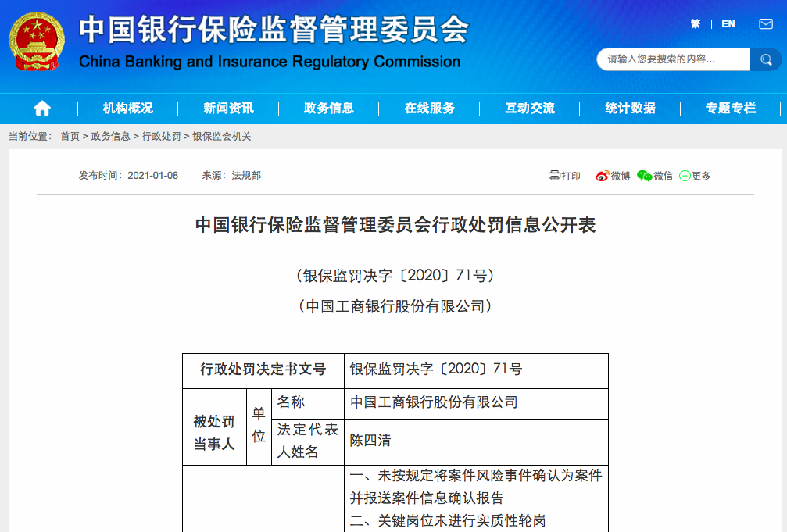Viewport: 787px width, 532px height.
Task: Click publish date 2021-01-08
Action: [x=153, y=175]
